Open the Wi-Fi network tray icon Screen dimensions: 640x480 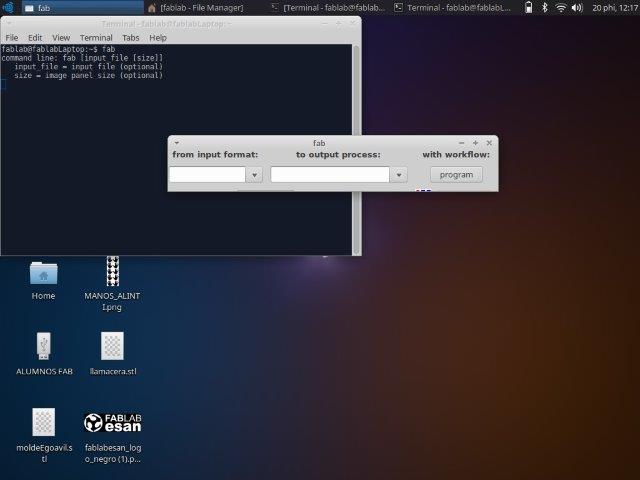click(x=561, y=7)
